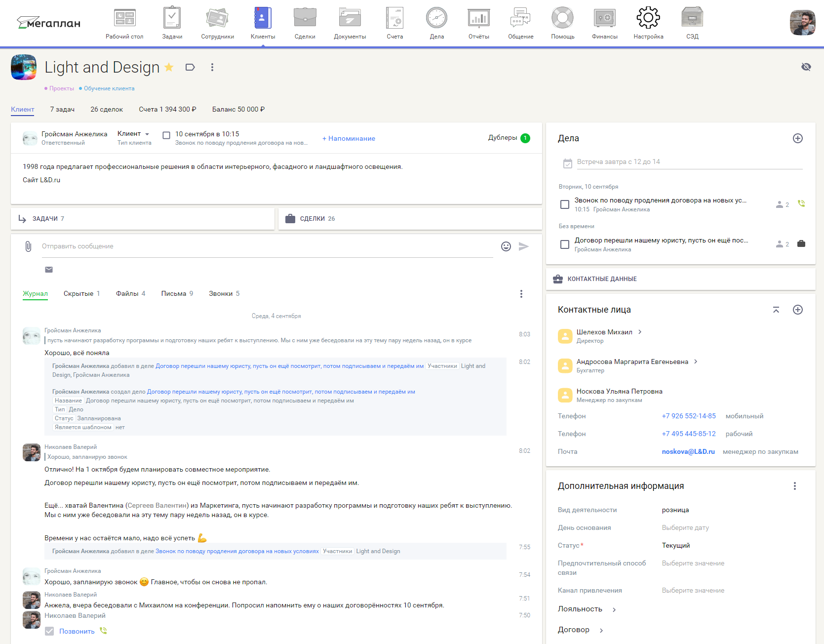Open user profile avatar in top bar
This screenshot has width=824, height=644.
[803, 23]
